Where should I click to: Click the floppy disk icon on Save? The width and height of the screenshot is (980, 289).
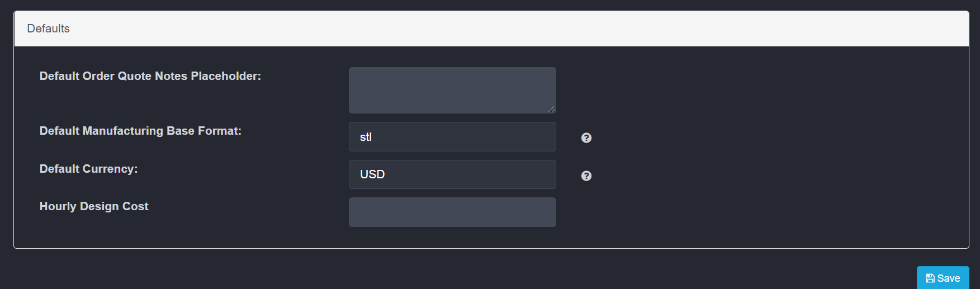coord(930,278)
